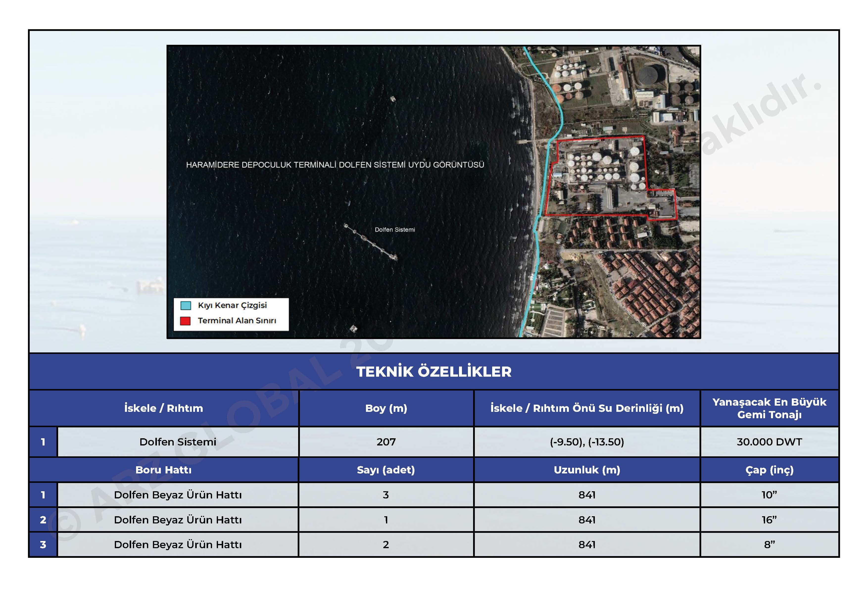
Task: Click the 10” diameter cell
Action: click(769, 495)
